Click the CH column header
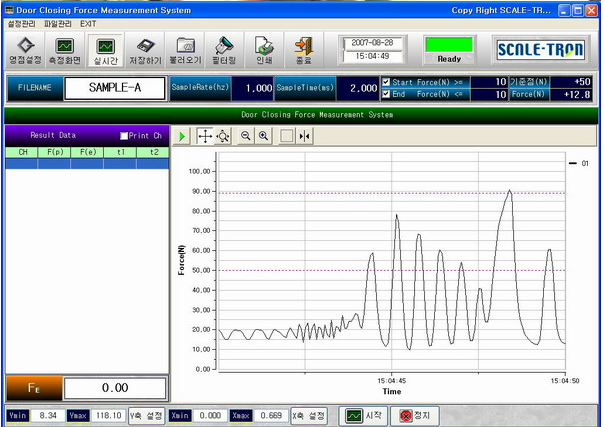Viewport: 605px width, 427px height. (x=22, y=152)
